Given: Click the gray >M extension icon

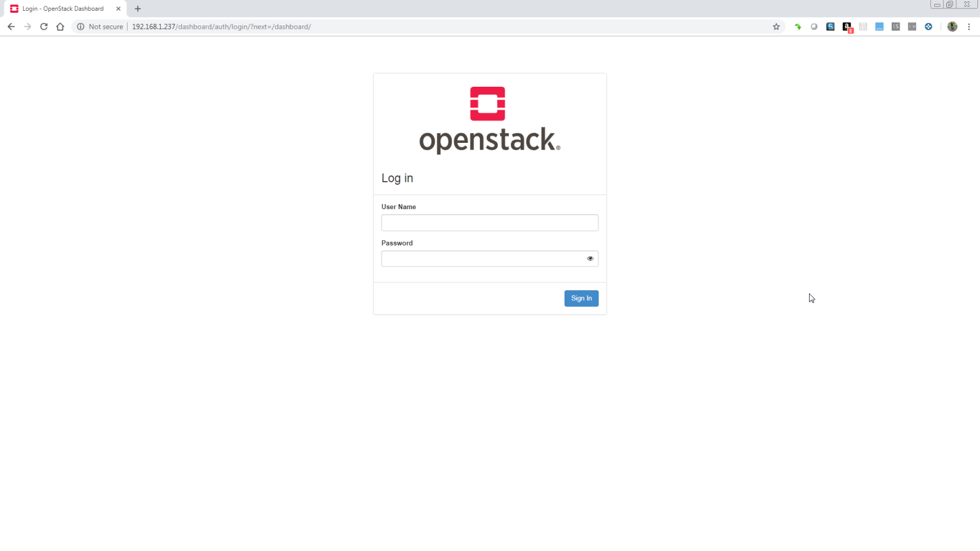Looking at the screenshot, I should (x=912, y=27).
